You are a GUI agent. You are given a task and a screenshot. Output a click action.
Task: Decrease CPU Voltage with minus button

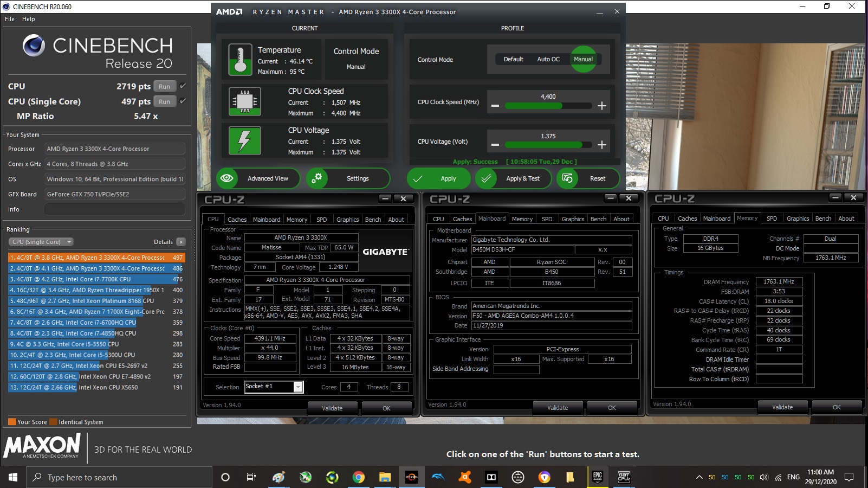[495, 145]
